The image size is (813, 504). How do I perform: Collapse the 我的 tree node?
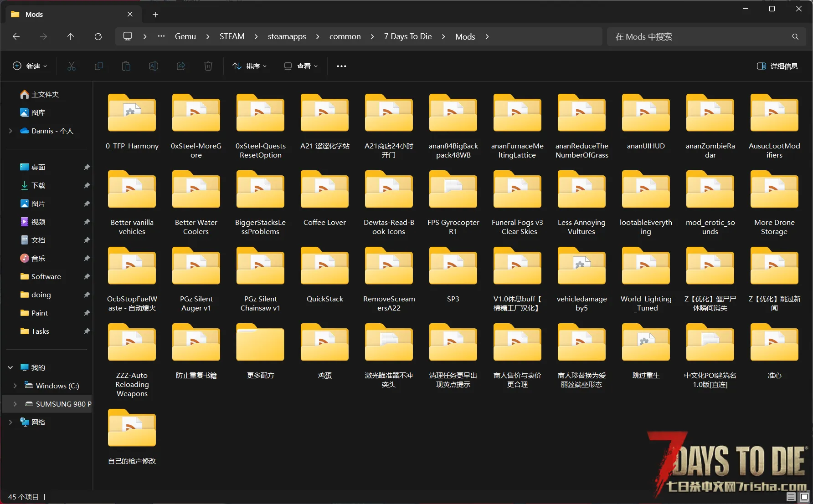10,367
